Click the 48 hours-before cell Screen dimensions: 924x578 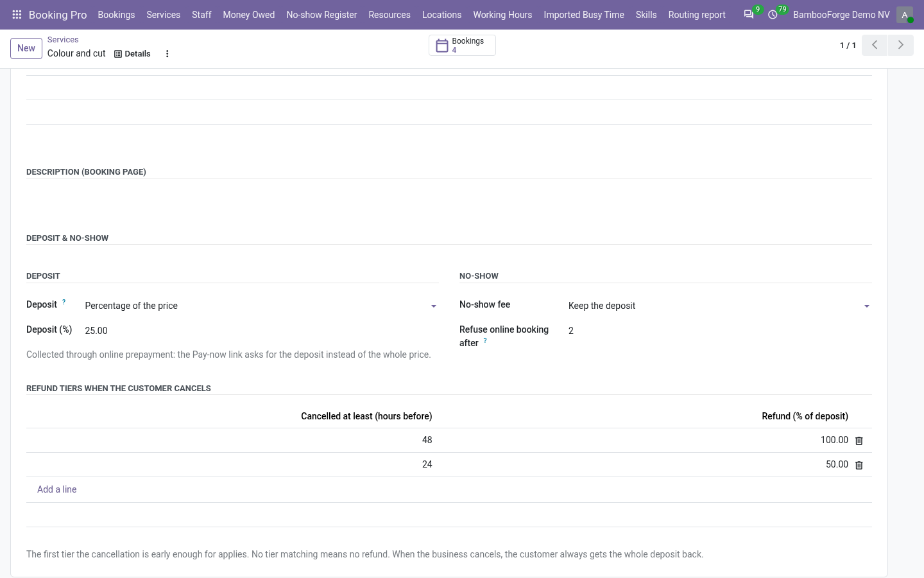pyautogui.click(x=232, y=441)
